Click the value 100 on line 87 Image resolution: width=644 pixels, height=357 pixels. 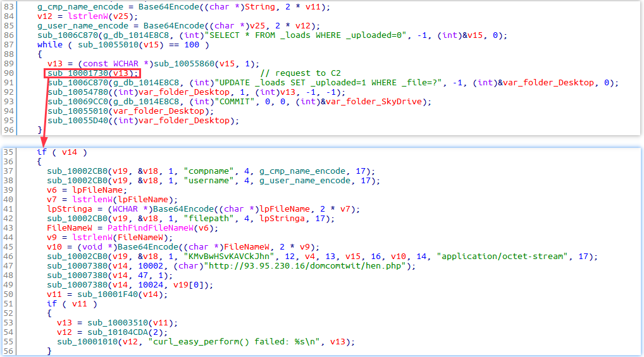tap(192, 45)
